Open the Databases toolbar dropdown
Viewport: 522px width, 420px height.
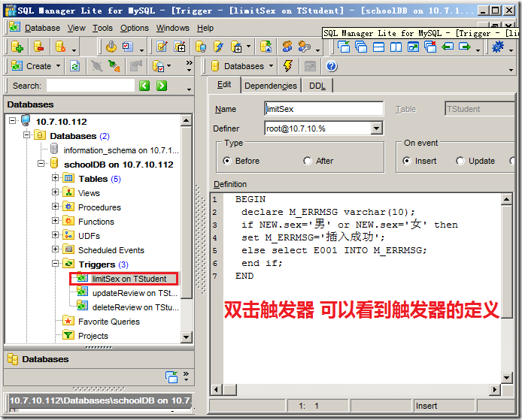click(x=272, y=66)
